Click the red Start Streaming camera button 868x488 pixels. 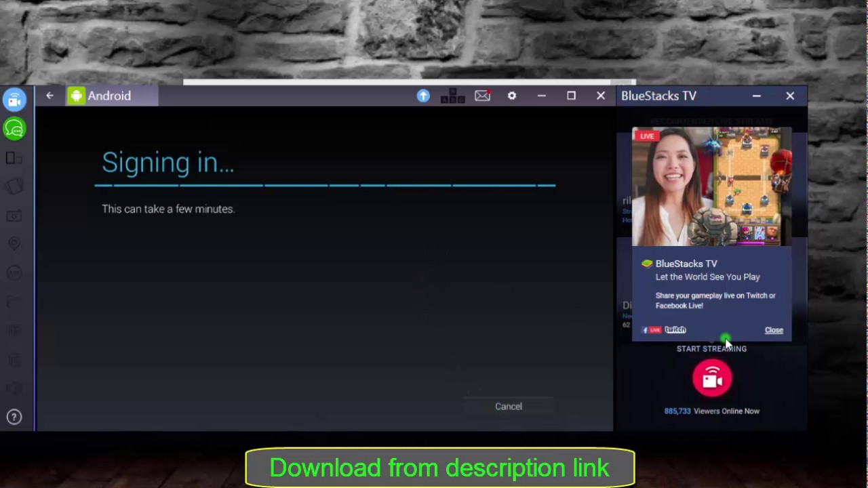point(712,378)
